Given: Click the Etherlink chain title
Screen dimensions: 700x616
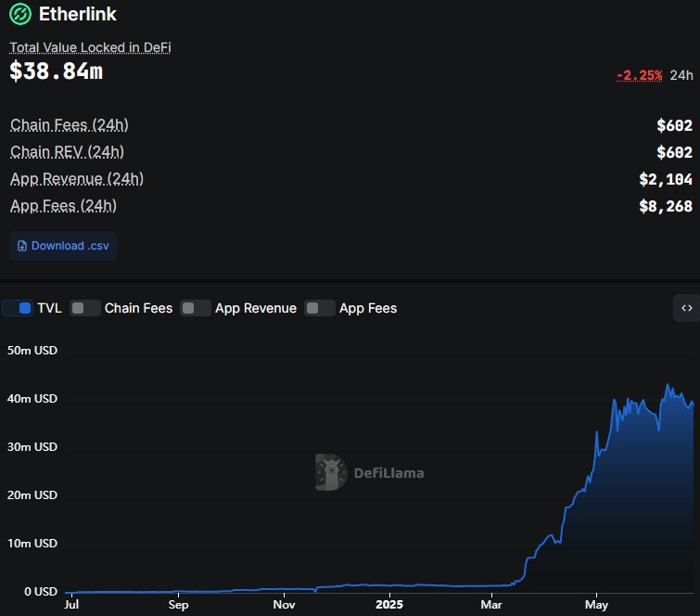Looking at the screenshot, I should point(78,14).
